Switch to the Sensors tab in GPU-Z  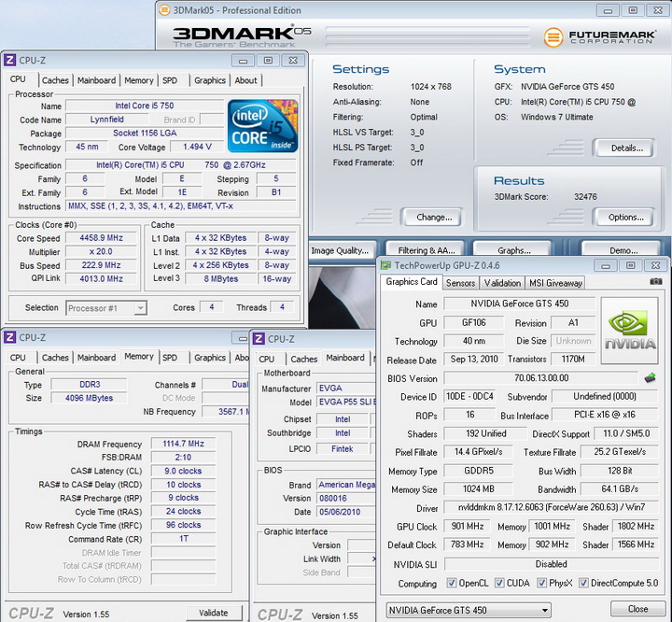[460, 283]
